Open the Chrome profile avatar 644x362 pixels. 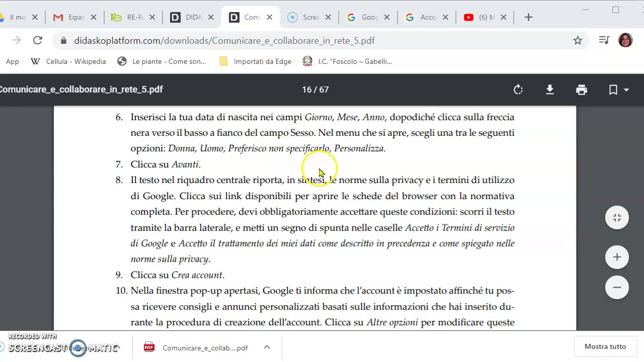pyautogui.click(x=625, y=41)
